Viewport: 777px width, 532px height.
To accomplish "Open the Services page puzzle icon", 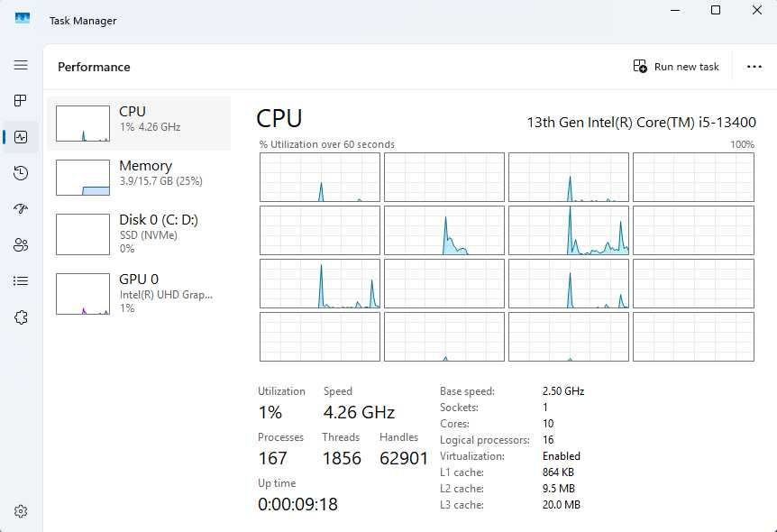I will pos(21,317).
